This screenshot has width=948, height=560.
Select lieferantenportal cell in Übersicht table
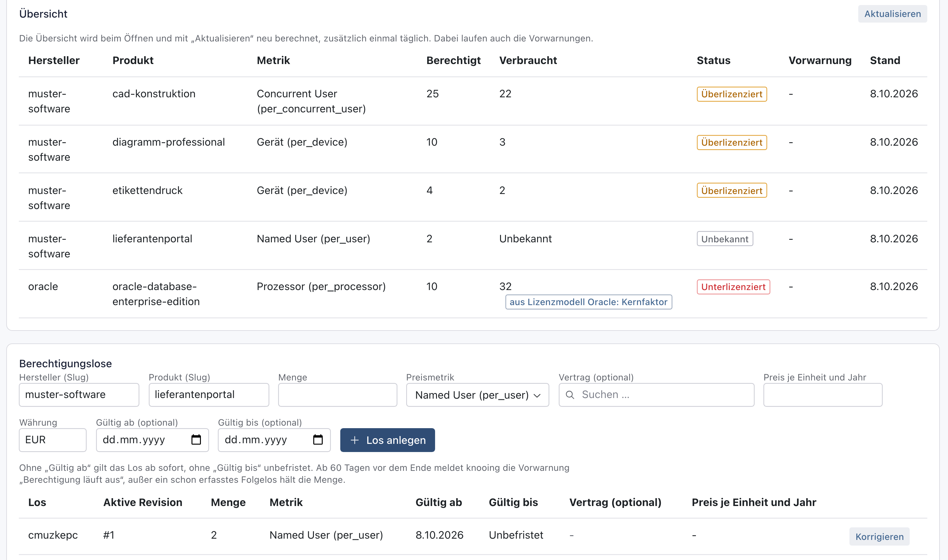152,239
